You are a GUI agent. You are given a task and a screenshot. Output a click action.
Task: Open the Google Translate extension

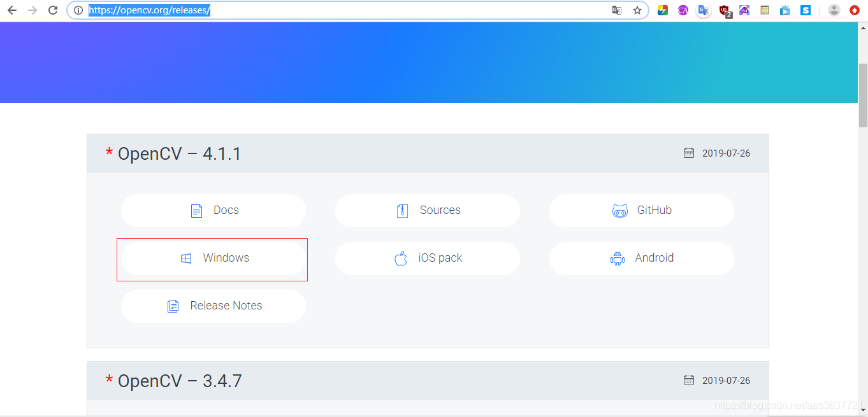click(x=704, y=10)
